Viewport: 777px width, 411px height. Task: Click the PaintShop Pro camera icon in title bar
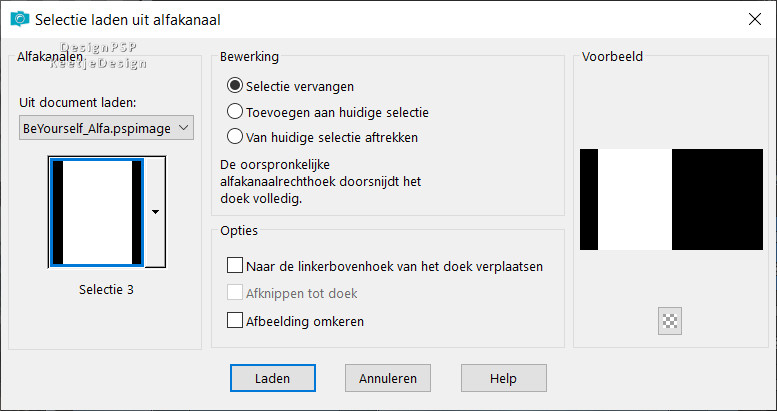click(18, 18)
